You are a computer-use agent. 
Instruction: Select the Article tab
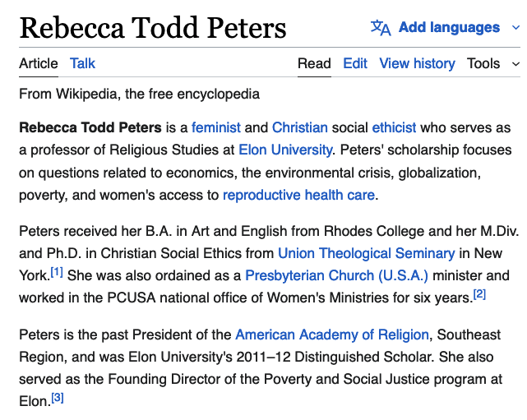pyautogui.click(x=39, y=63)
